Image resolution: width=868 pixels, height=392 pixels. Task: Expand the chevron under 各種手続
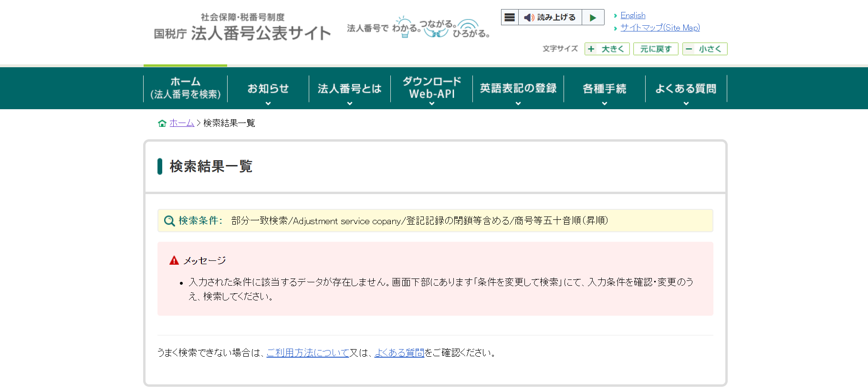click(605, 103)
